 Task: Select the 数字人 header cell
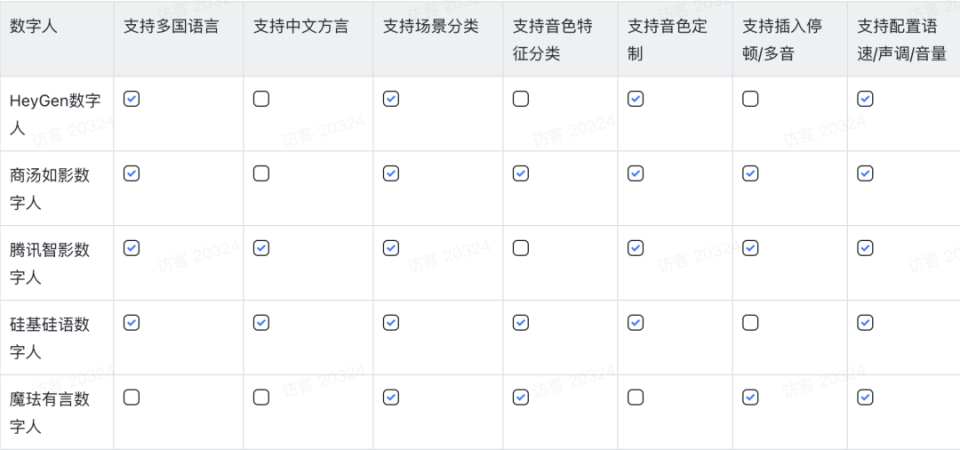34,27
